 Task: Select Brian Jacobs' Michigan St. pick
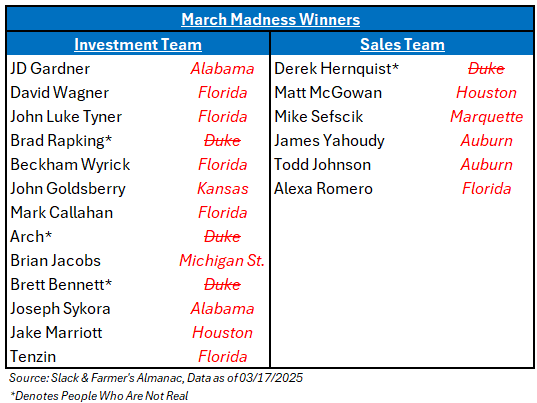pyautogui.click(x=222, y=261)
